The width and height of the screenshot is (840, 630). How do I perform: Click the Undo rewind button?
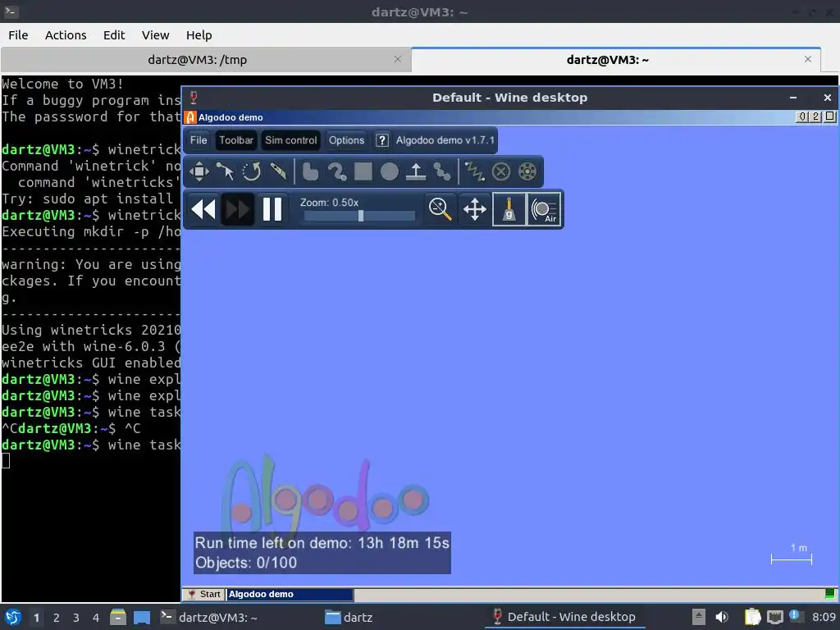tap(203, 209)
